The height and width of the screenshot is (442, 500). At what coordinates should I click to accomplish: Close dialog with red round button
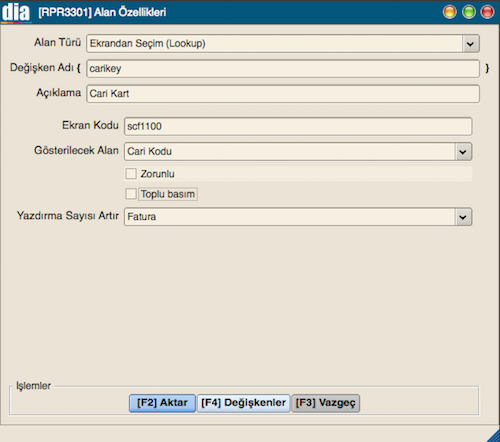pos(487,12)
